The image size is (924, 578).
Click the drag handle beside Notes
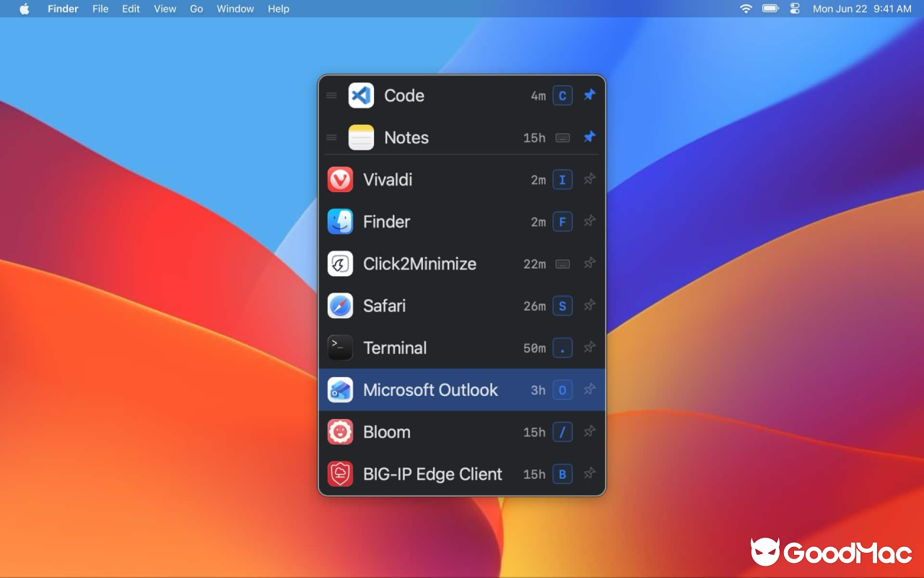pos(331,137)
